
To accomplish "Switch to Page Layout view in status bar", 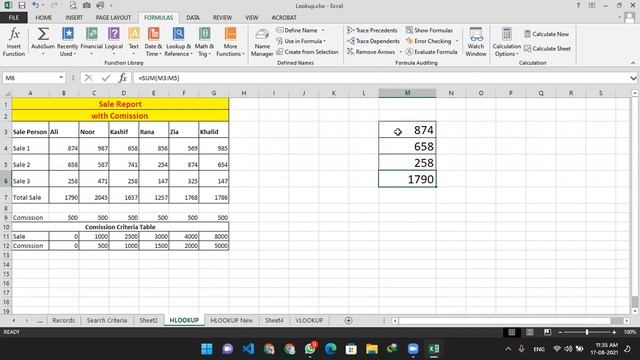I will pyautogui.click(x=529, y=332).
